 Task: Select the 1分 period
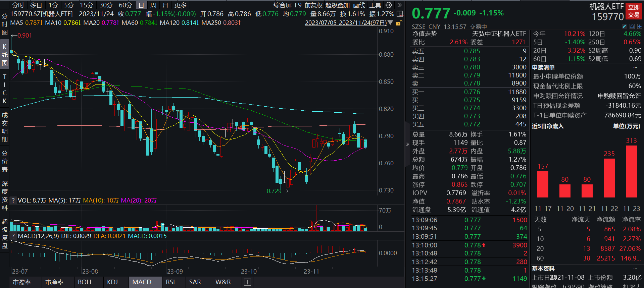[x=53, y=5]
